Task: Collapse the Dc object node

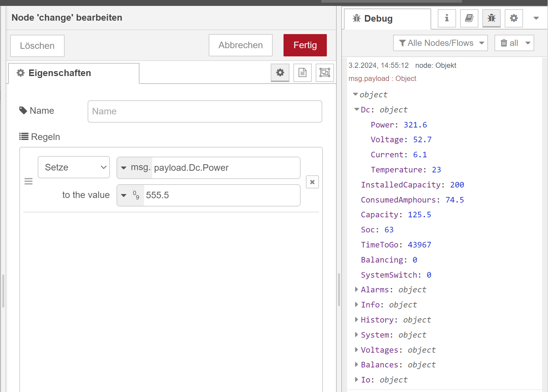Action: tap(357, 109)
